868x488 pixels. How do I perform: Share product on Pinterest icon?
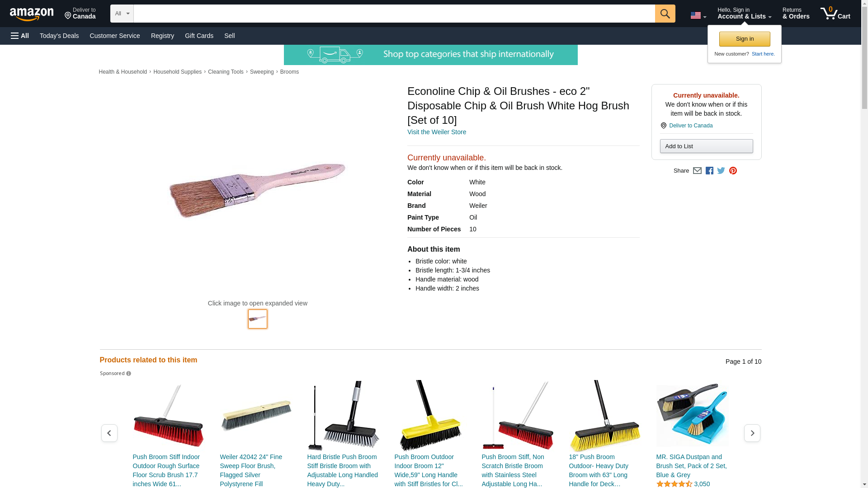pos(733,171)
